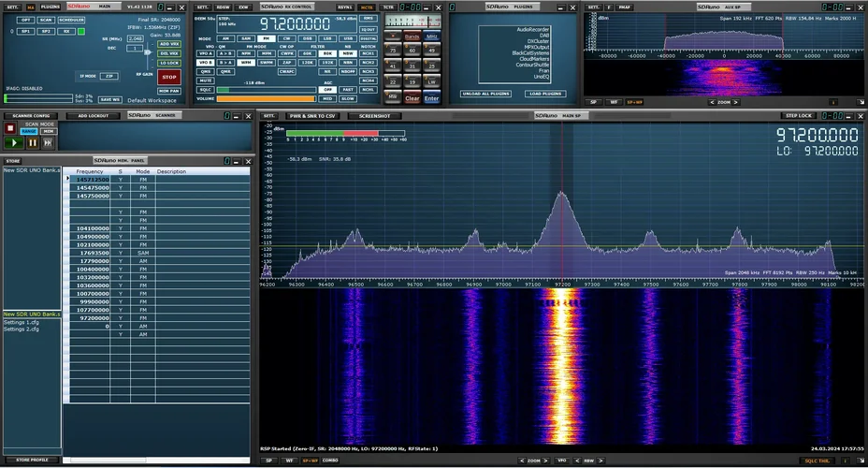
Task: Click the red STOP button
Action: coord(169,77)
